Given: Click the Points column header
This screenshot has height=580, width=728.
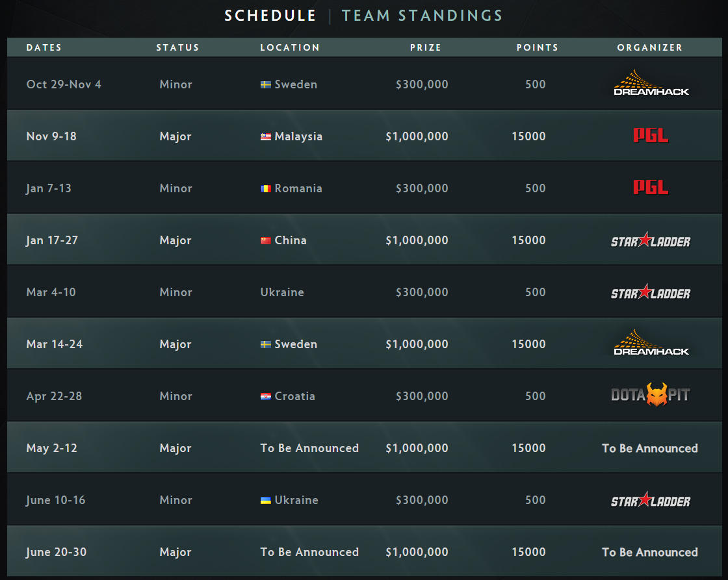Looking at the screenshot, I should 537,47.
